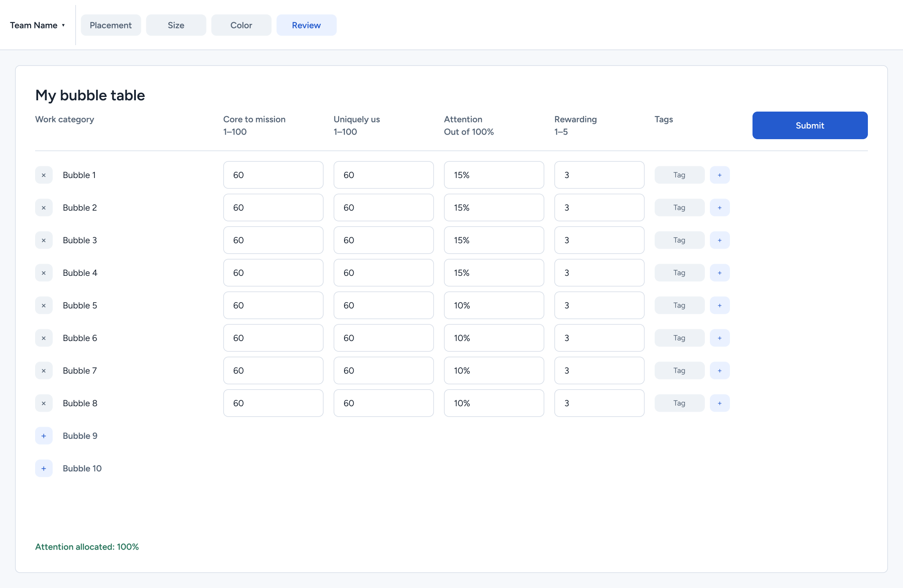This screenshot has height=588, width=903.
Task: Add a tag to Bubble 4 with plus
Action: coord(720,273)
